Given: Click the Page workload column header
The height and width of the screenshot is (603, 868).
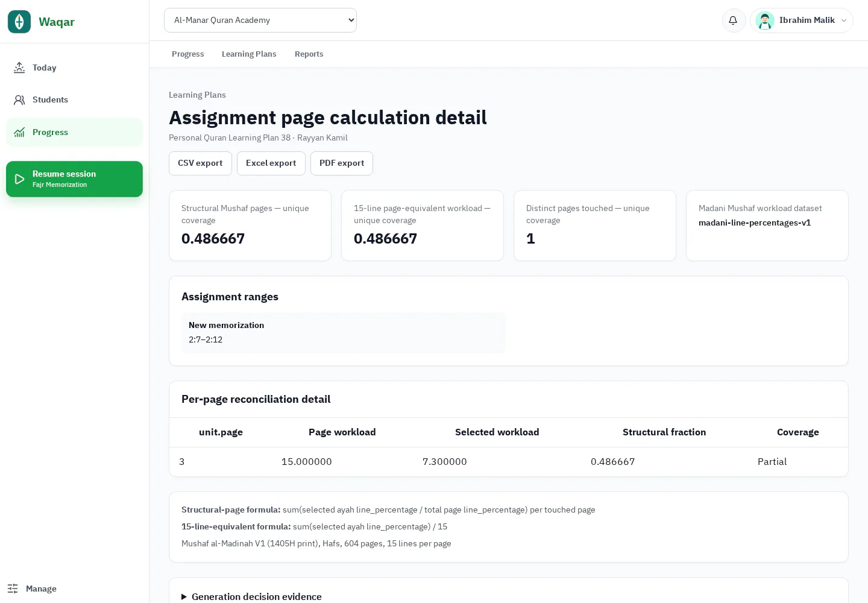Looking at the screenshot, I should pos(342,432).
